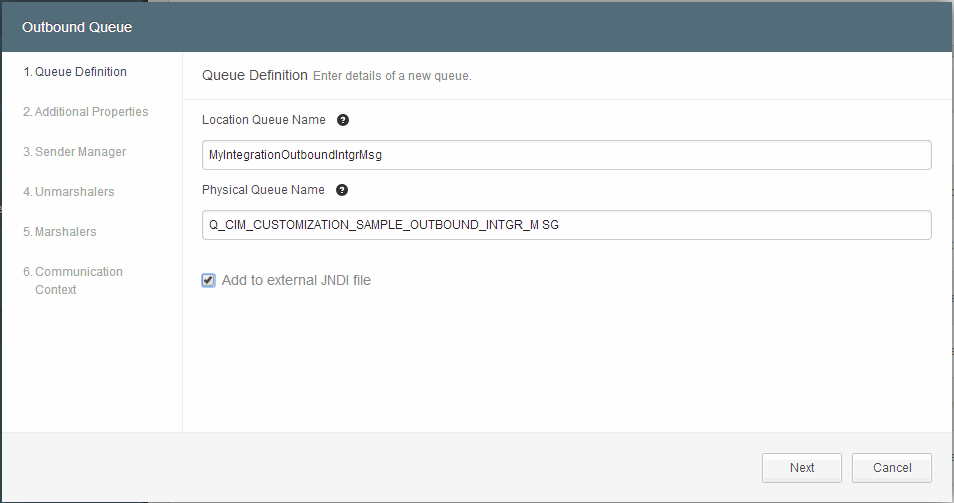The width and height of the screenshot is (954, 503).
Task: Jump to step 3 Sender Manager
Action: pos(74,152)
